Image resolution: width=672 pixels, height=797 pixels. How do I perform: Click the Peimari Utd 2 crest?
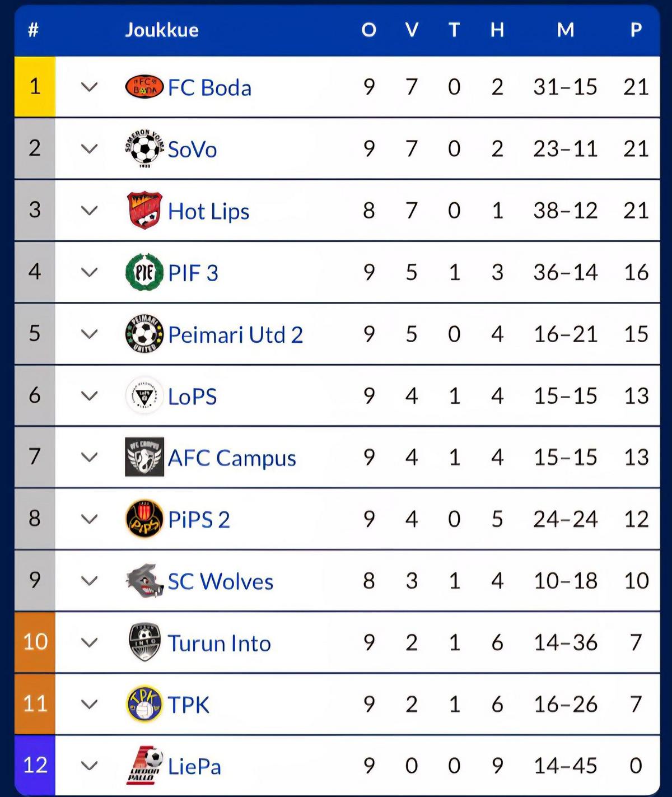pos(144,334)
